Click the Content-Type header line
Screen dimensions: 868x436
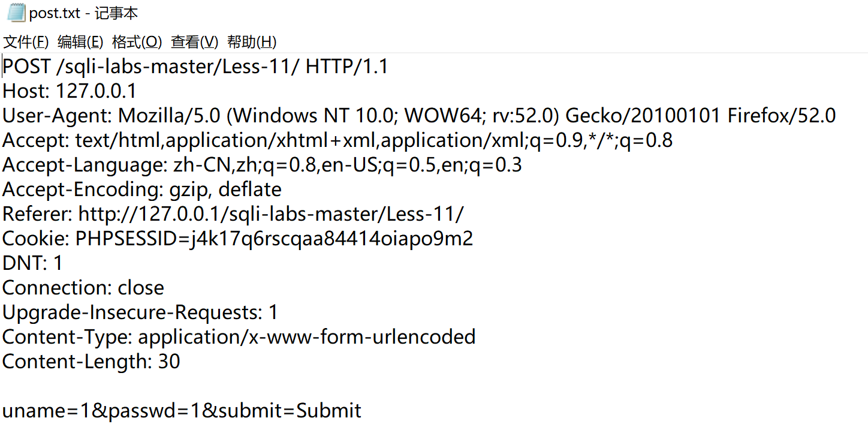pos(239,337)
